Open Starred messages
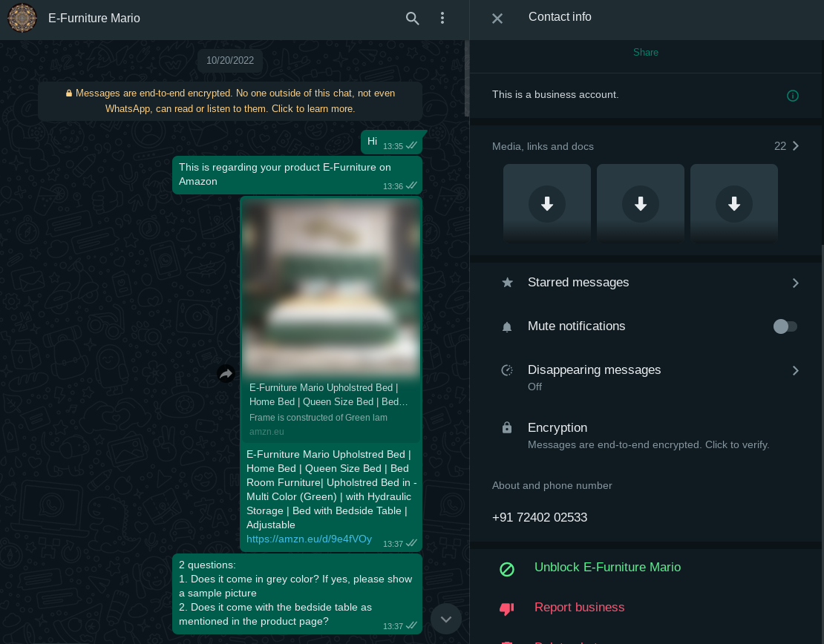 647,283
